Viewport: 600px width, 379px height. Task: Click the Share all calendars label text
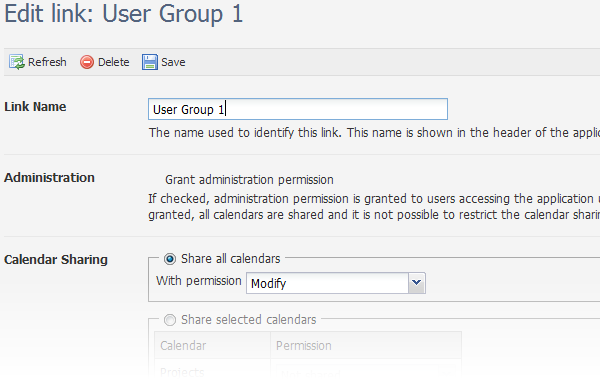(230, 259)
